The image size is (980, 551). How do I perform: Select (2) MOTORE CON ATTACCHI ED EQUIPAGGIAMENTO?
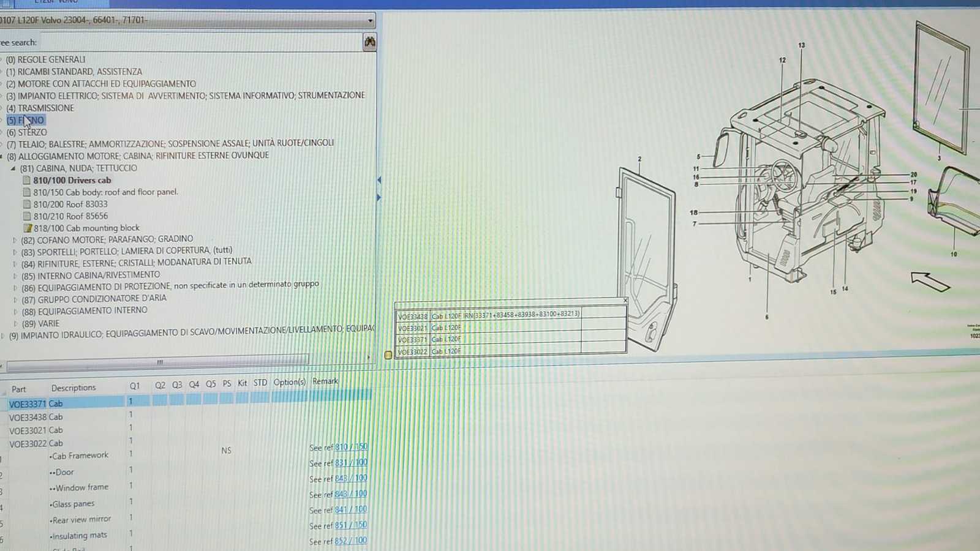tap(101, 84)
